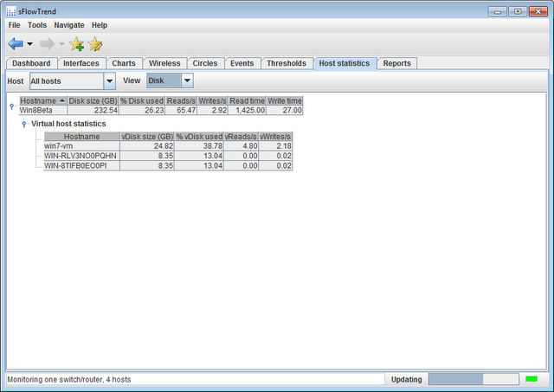Click the green status indicator light
Viewport: 554px width, 392px height.
tap(531, 379)
